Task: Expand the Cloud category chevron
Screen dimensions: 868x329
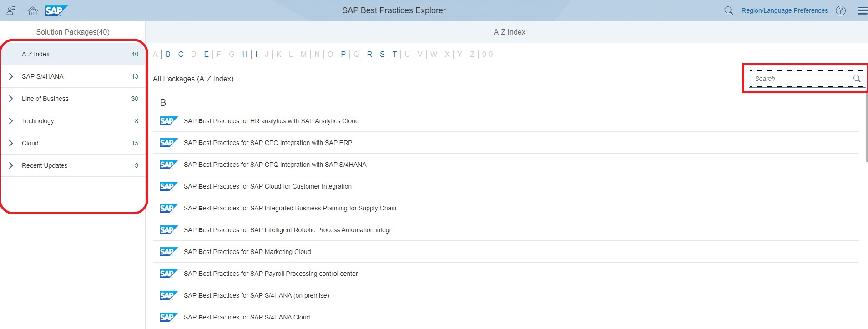Action: click(11, 143)
